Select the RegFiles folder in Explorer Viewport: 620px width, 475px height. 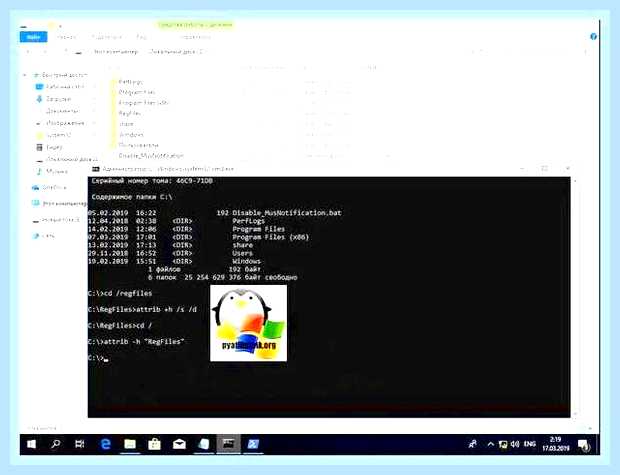pos(125,113)
